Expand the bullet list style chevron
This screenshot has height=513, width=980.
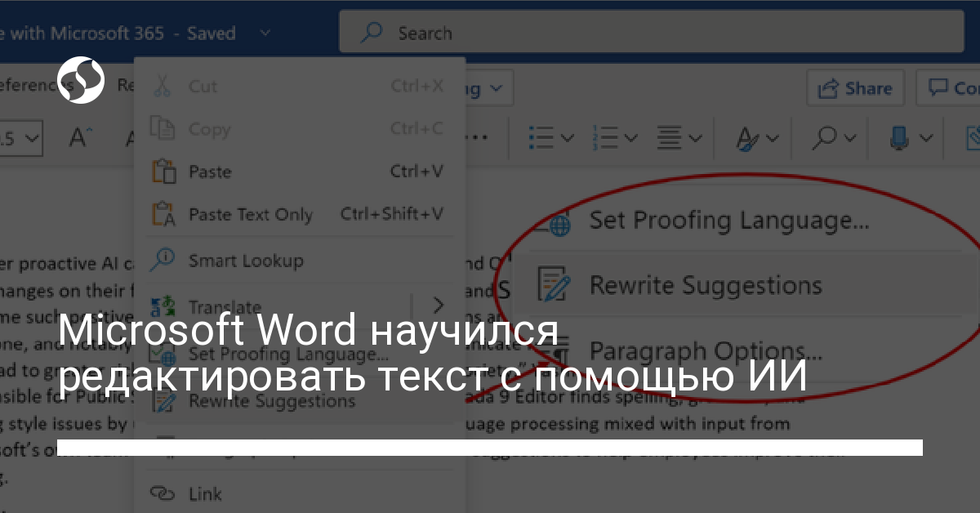pyautogui.click(x=566, y=138)
